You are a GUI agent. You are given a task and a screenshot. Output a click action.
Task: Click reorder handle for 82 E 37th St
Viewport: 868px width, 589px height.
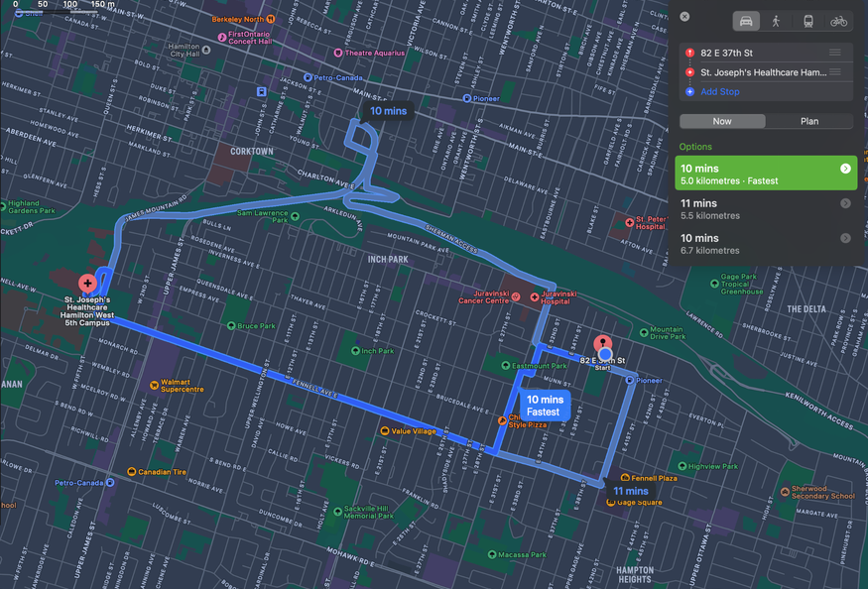(x=835, y=53)
